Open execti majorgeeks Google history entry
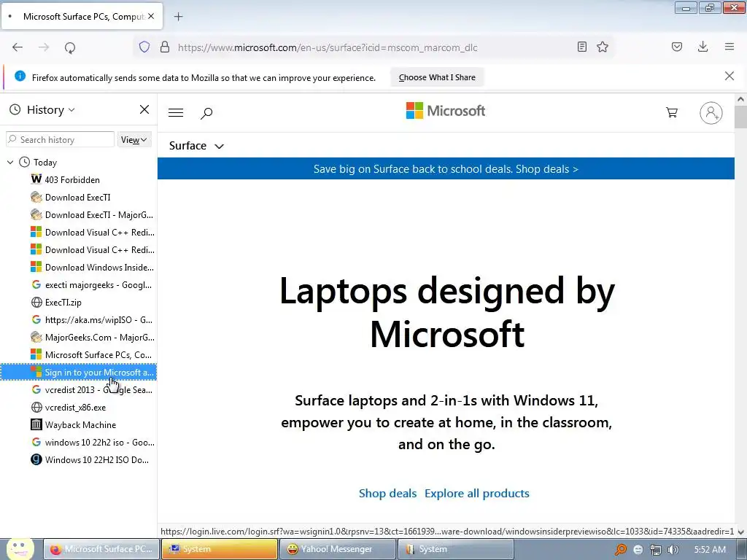Screen dimensions: 747x560 point(78,285)
